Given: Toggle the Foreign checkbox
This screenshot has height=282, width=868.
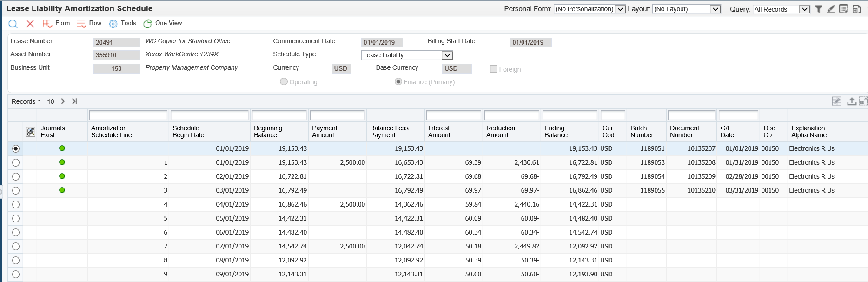Looking at the screenshot, I should point(494,69).
